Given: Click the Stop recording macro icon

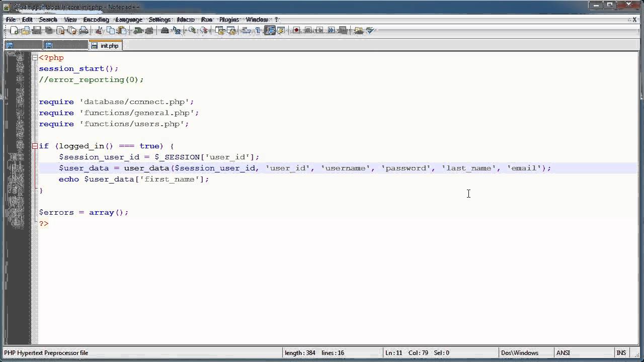Looking at the screenshot, I should (308, 31).
